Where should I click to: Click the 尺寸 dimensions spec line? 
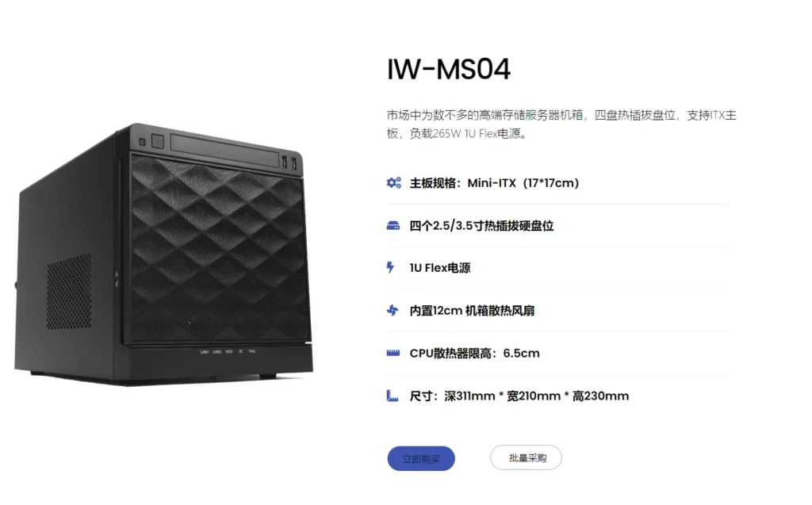tap(519, 396)
